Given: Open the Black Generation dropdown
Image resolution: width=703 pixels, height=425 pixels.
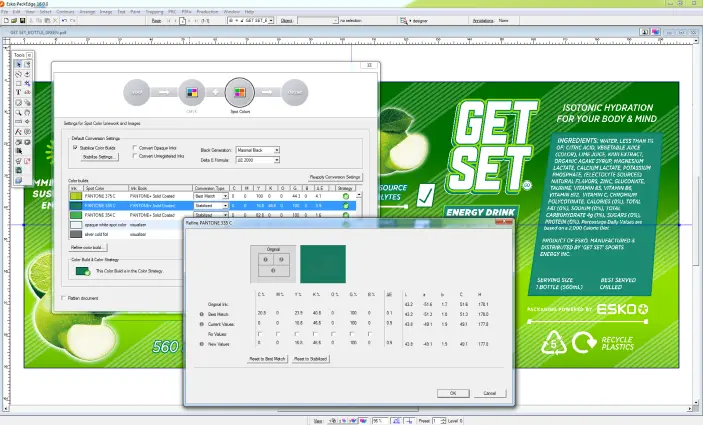Looking at the screenshot, I should [x=258, y=150].
